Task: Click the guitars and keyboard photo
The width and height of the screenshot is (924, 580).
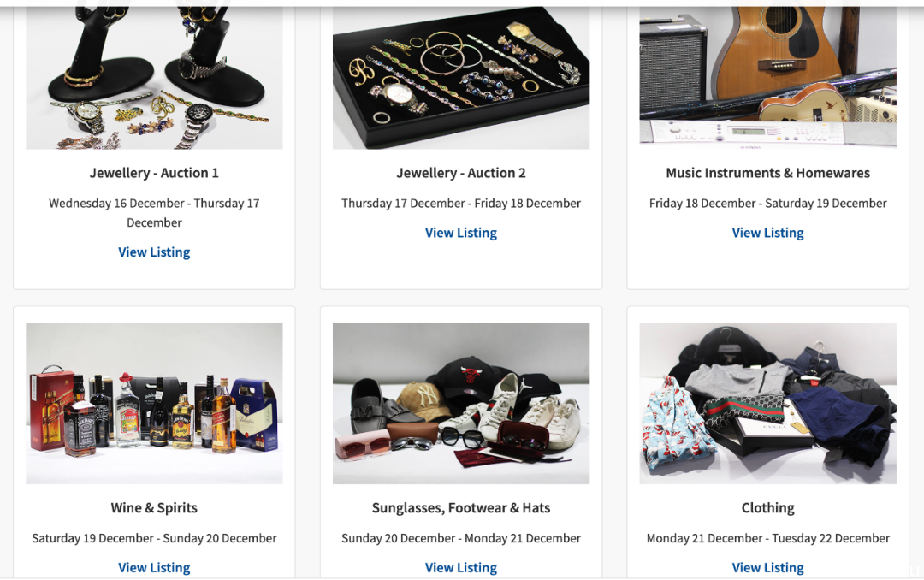Action: coord(767,78)
